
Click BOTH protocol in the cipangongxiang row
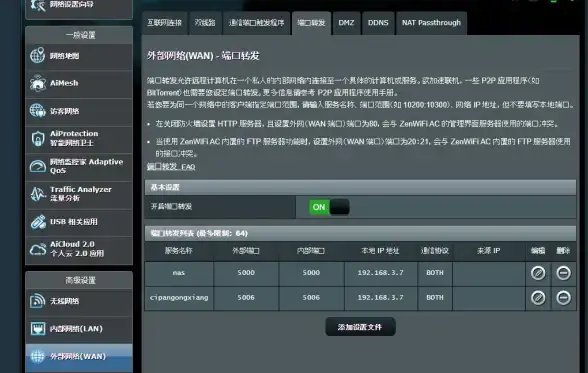435,298
